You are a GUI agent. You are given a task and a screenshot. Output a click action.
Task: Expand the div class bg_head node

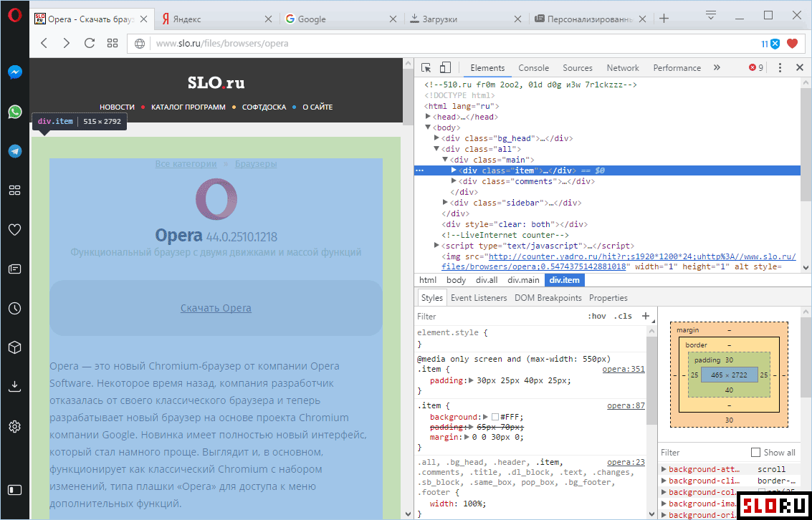tap(436, 138)
